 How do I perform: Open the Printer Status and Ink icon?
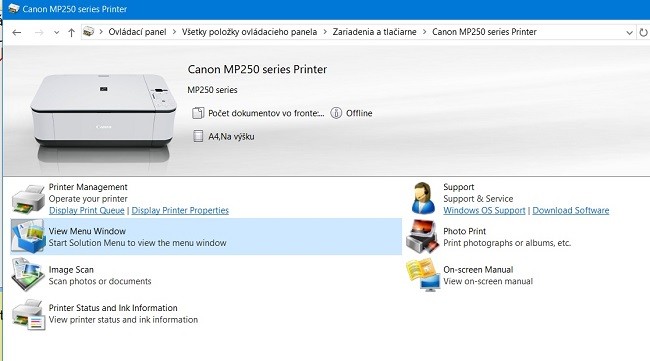[x=28, y=314]
